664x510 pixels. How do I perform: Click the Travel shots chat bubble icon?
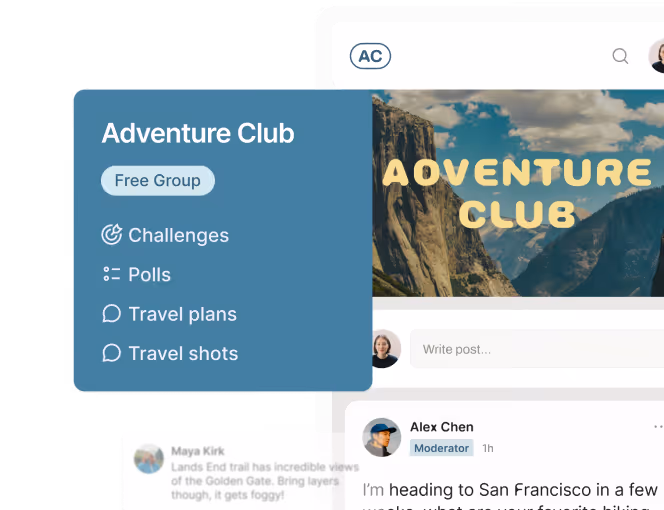112,353
